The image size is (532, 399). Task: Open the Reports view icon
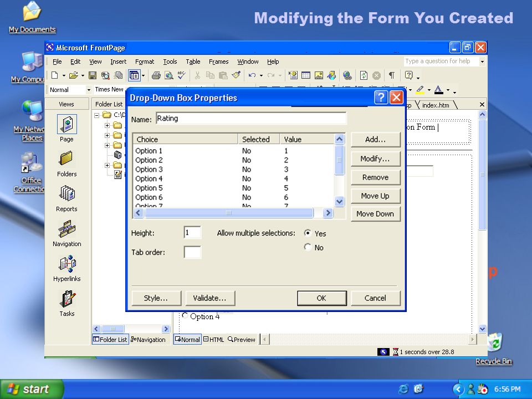(x=66, y=199)
